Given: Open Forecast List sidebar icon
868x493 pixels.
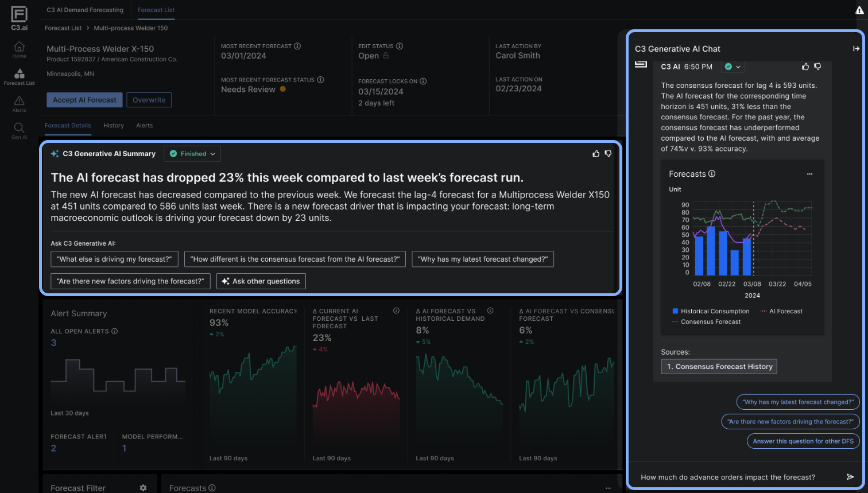Looking at the screenshot, I should (19, 77).
